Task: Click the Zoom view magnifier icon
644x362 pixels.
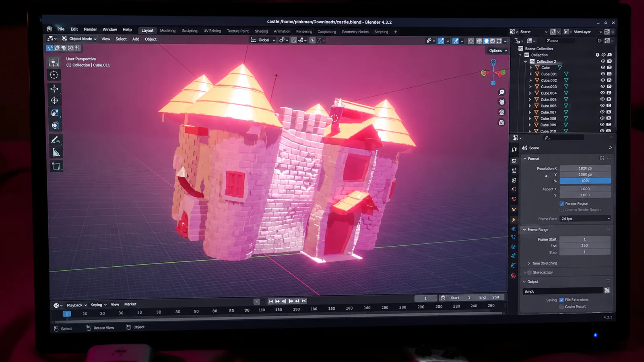Action: click(x=502, y=93)
